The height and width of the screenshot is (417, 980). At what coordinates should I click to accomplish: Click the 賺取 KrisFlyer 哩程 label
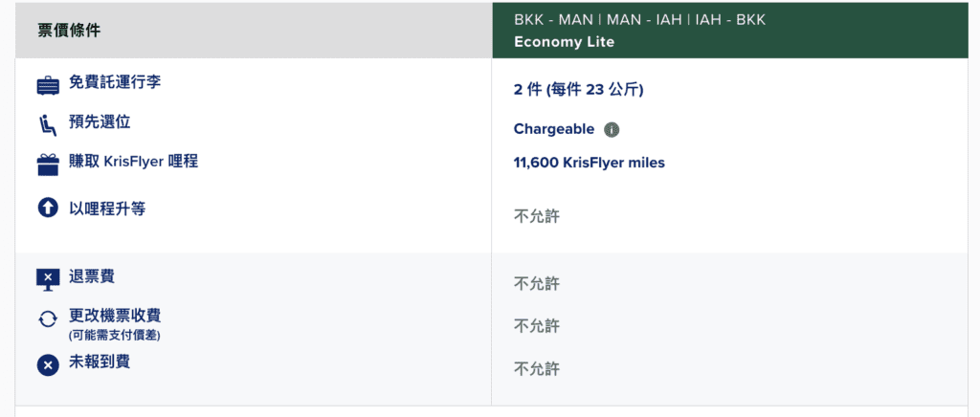[x=133, y=162]
